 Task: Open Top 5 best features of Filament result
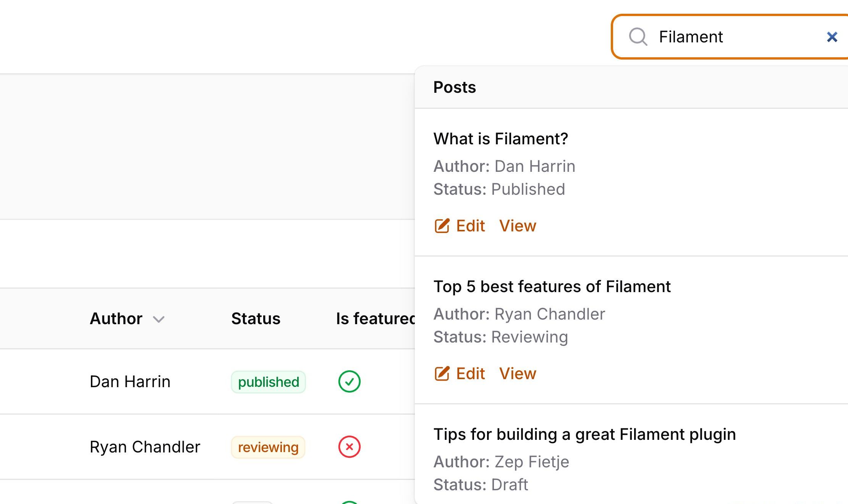tap(552, 286)
